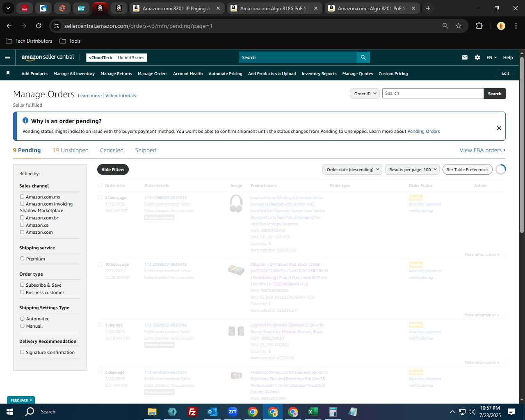The width and height of the screenshot is (525, 420).
Task: Switch to the Shipped tab
Action: pyautogui.click(x=146, y=150)
